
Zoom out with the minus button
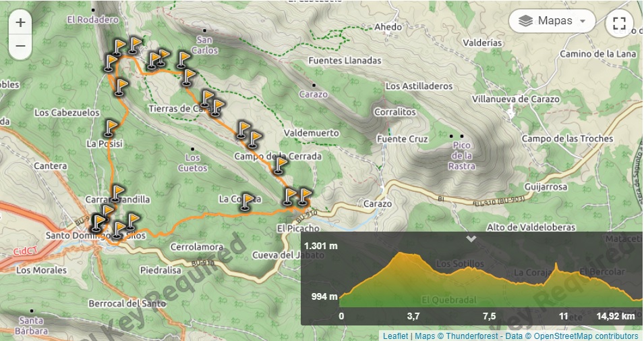[x=20, y=46]
